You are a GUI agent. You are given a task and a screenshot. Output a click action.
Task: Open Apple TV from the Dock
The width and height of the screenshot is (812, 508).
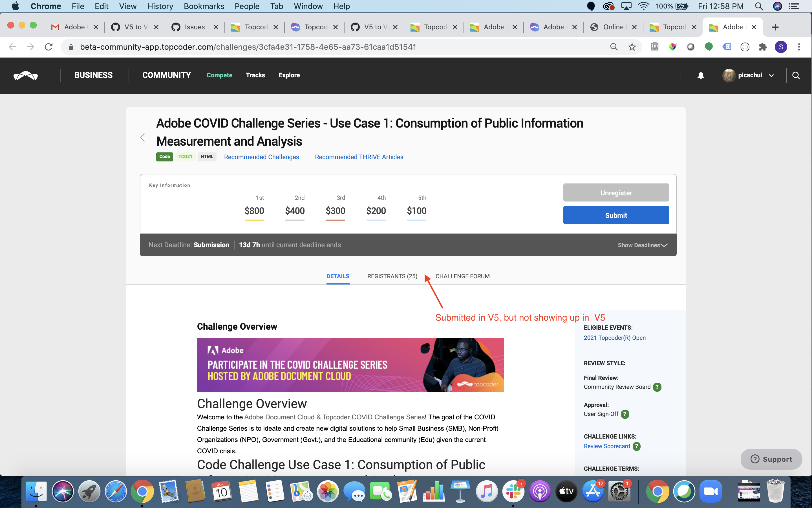click(x=566, y=491)
